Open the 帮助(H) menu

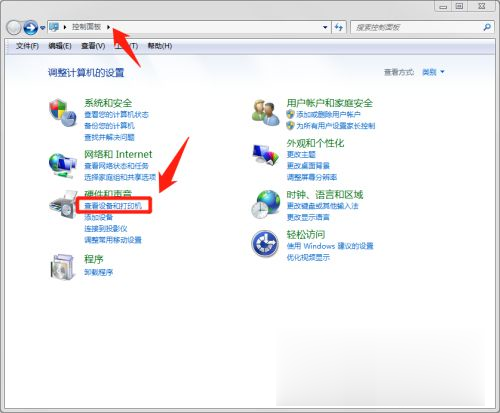point(160,46)
